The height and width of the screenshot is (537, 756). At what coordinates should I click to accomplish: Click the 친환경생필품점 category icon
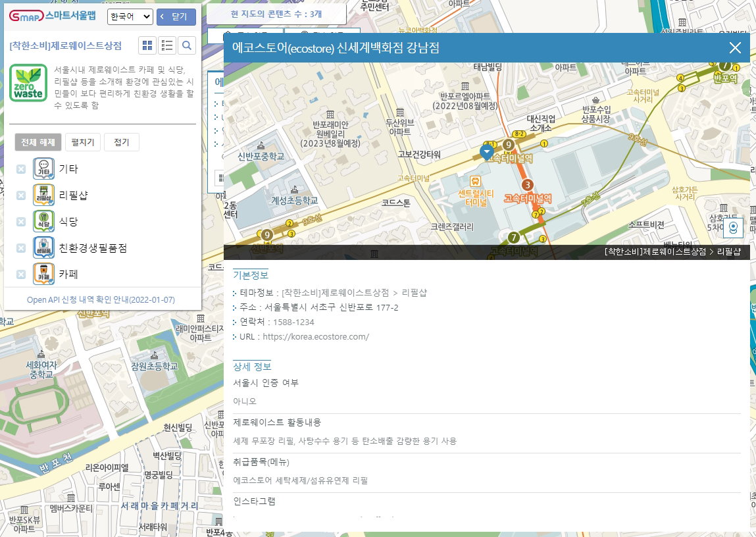[43, 248]
